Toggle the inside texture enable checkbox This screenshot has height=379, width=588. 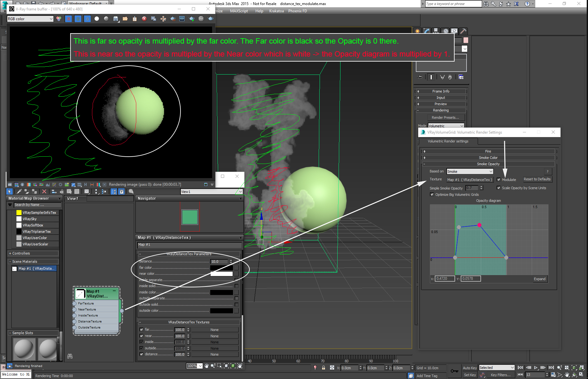click(x=141, y=342)
